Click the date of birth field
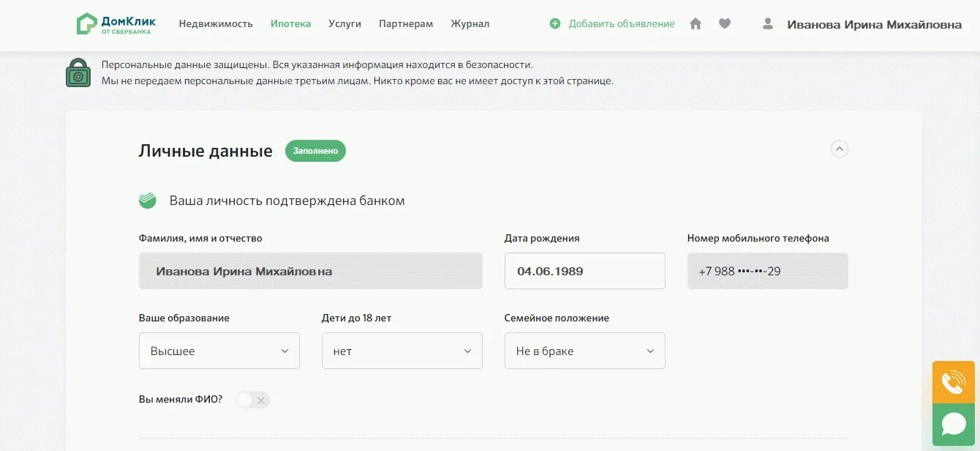980x451 pixels. [x=584, y=271]
